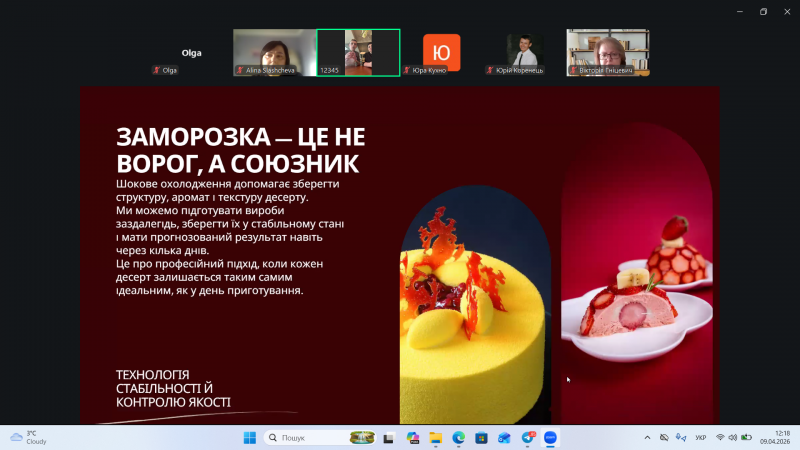Open the weather widget showing 3°C Cloudy

coord(28,438)
